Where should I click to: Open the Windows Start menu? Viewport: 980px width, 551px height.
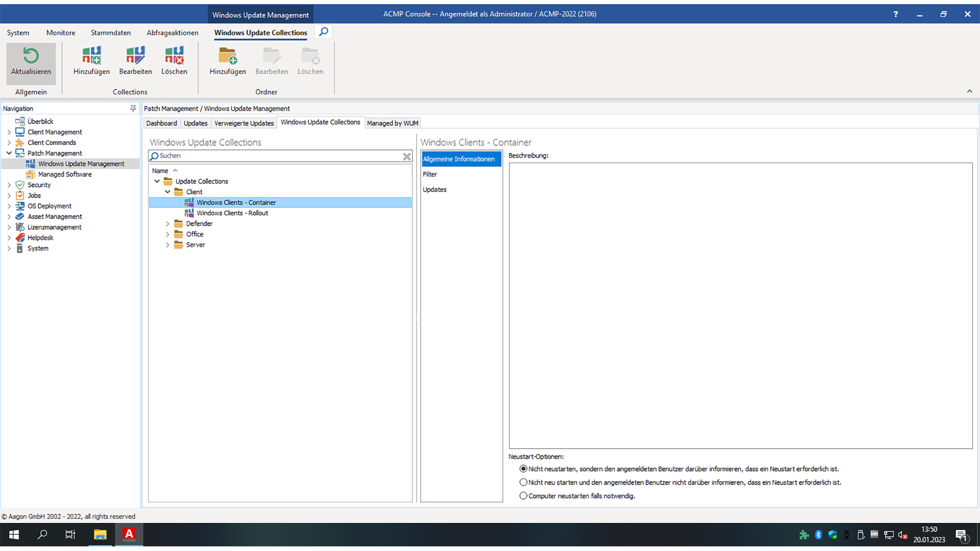14,535
